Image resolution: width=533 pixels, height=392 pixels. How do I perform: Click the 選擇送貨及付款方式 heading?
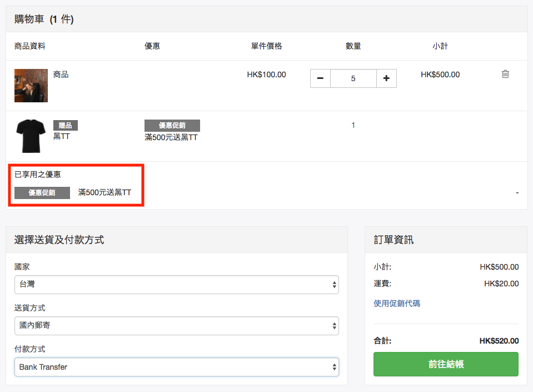coord(59,240)
